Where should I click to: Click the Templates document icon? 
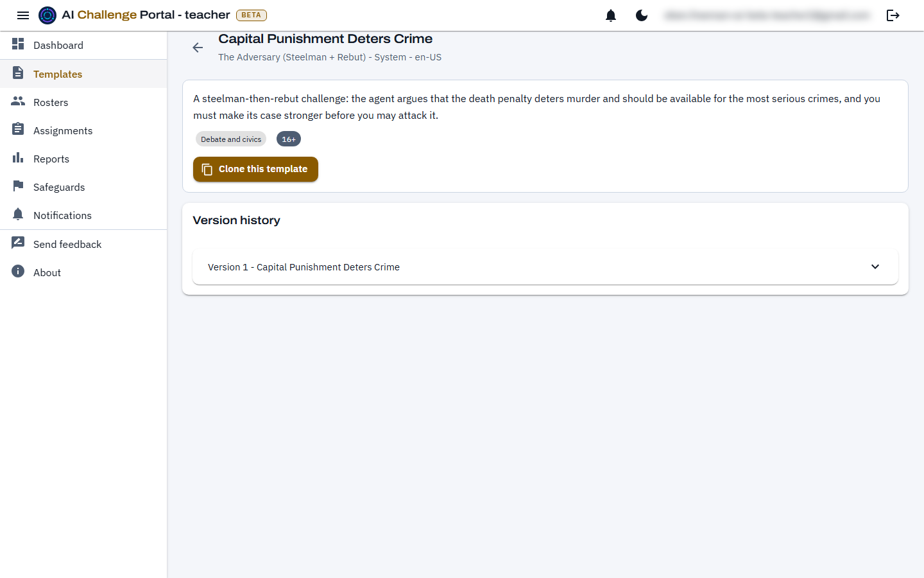pos(18,73)
